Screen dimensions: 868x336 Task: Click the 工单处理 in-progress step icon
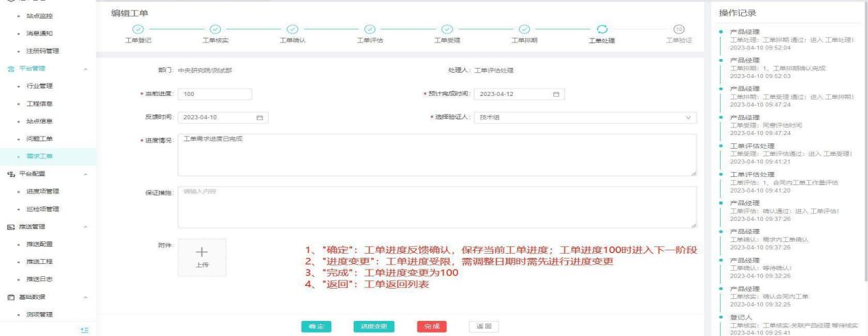(602, 28)
